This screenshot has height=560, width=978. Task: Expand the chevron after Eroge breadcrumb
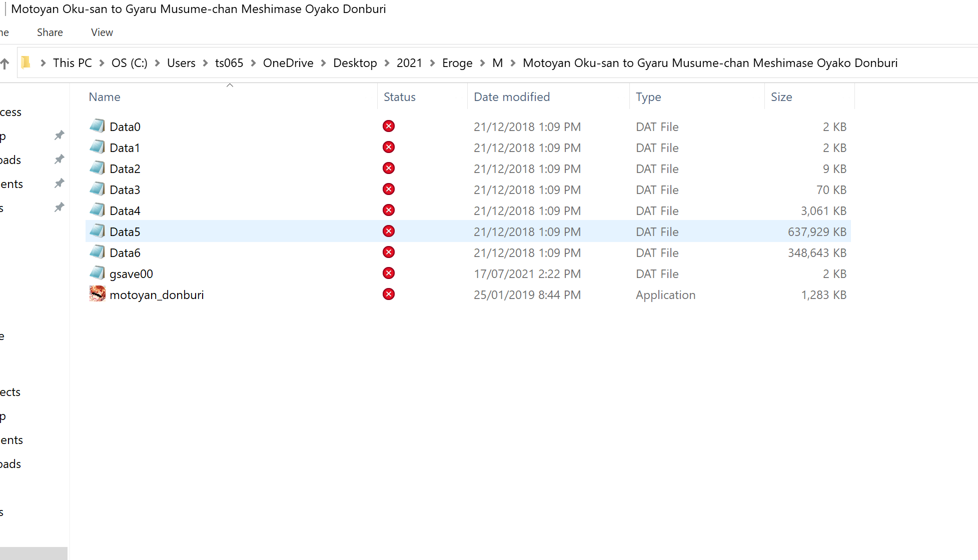[x=482, y=63]
